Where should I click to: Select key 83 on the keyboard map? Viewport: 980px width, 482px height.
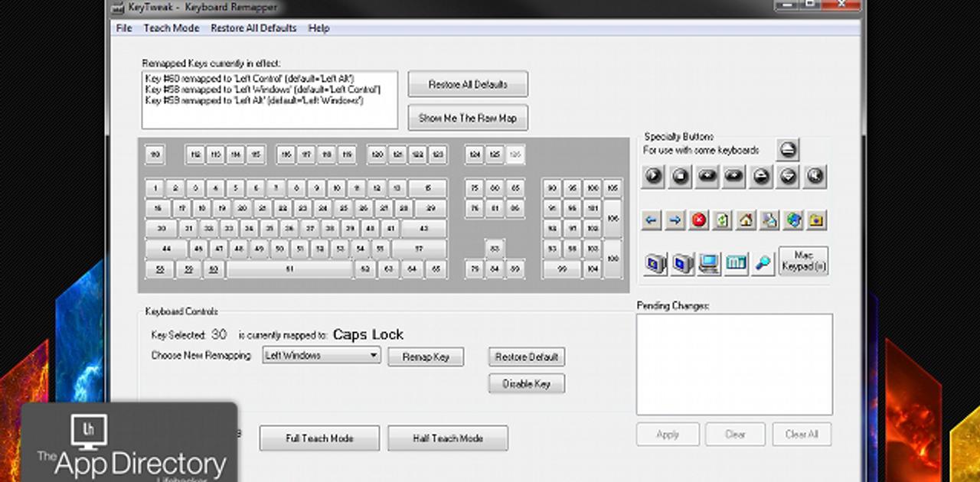click(x=495, y=249)
